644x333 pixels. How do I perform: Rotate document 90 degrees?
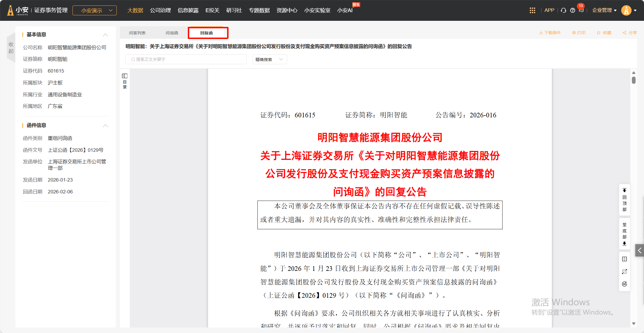pyautogui.click(x=624, y=284)
